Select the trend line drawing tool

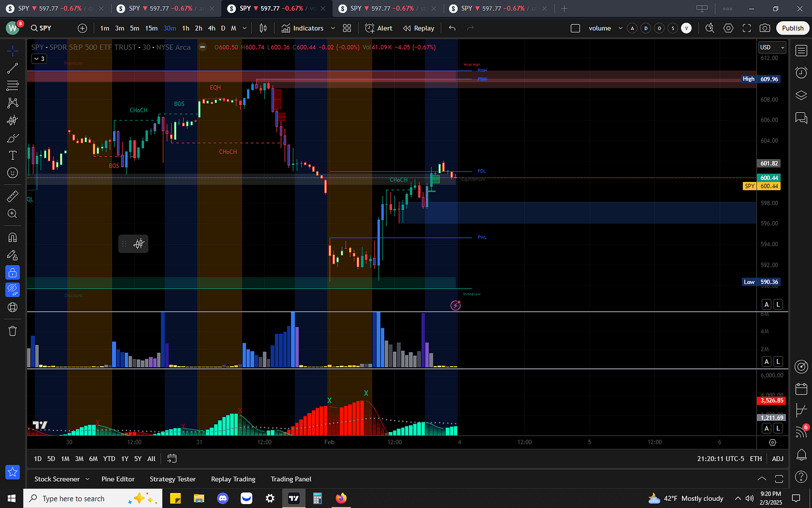(x=12, y=68)
